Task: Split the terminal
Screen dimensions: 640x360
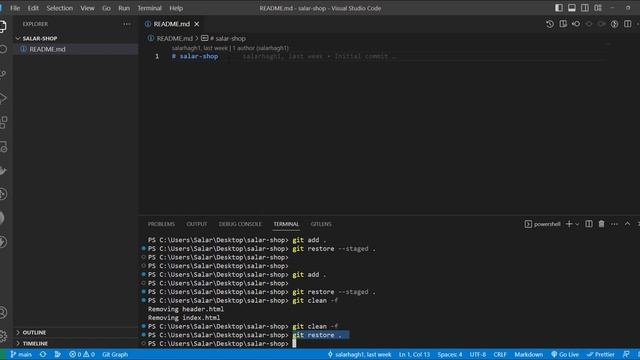Action: (589, 224)
